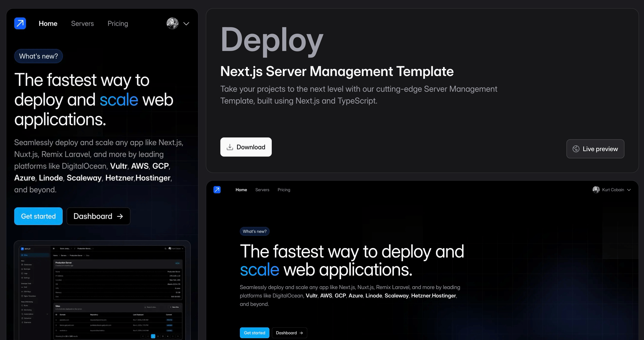Toggle dark mode with the moon icon
The height and width of the screenshot is (340, 644).
(x=166, y=249)
